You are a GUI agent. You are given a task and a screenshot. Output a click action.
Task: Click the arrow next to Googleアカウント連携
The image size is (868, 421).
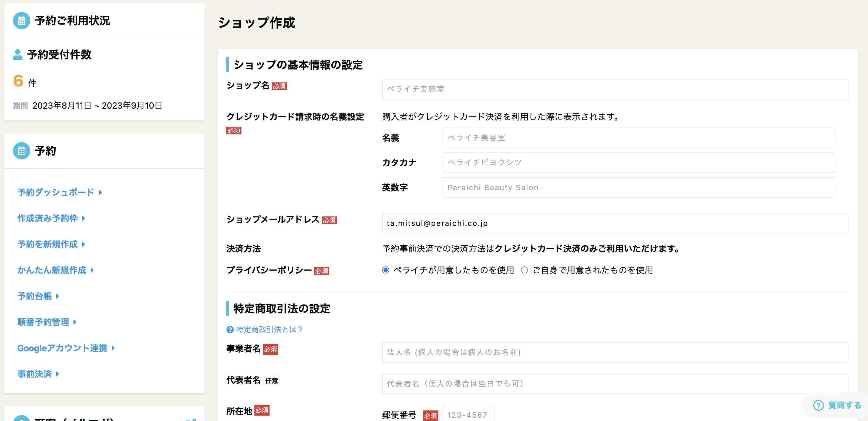(113, 348)
